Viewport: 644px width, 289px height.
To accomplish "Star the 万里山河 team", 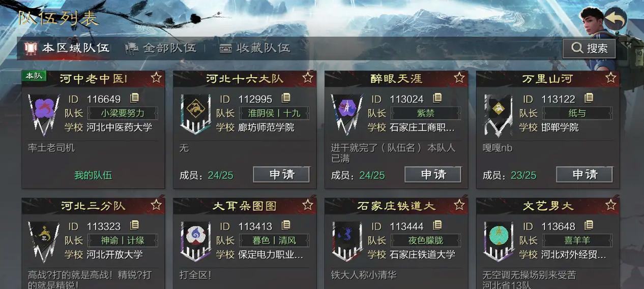I will (x=611, y=78).
